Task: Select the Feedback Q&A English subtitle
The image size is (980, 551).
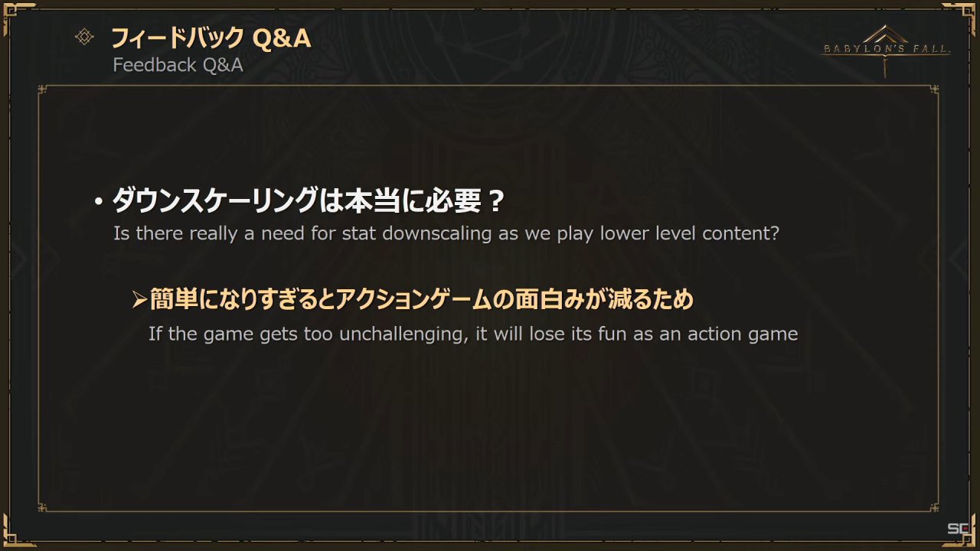Action: click(178, 65)
